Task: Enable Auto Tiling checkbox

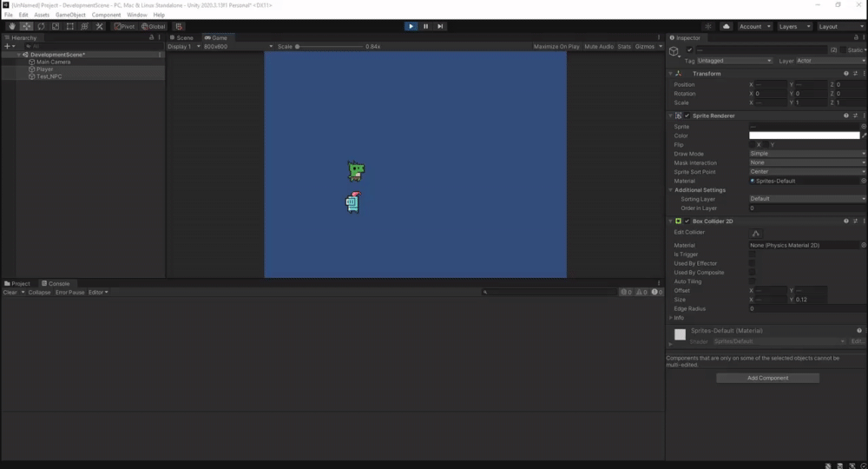Action: coord(752,281)
